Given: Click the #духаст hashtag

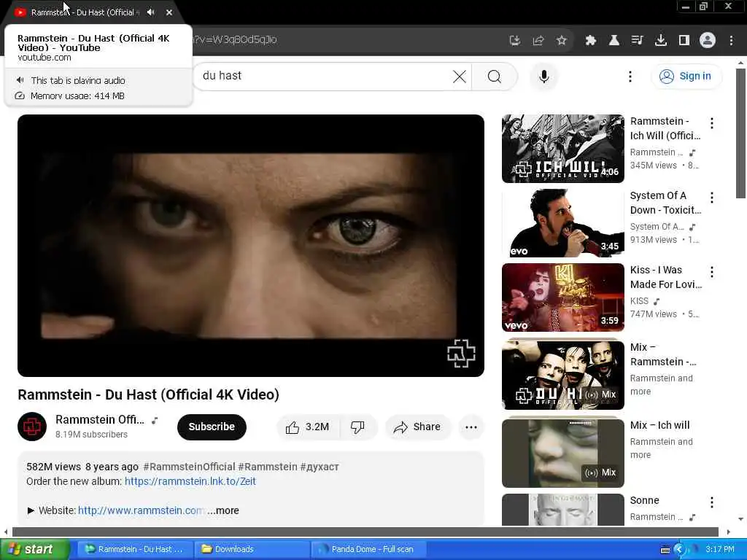Looking at the screenshot, I should pos(320,467).
